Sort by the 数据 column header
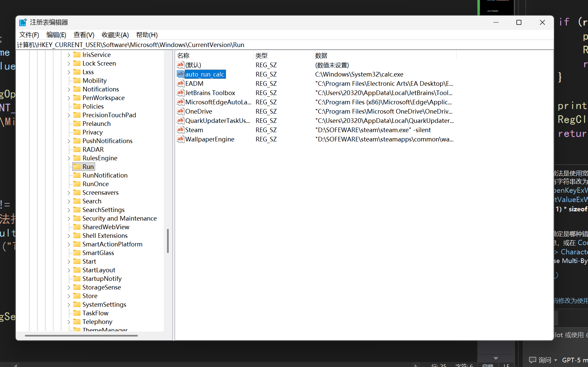The height and width of the screenshot is (367, 588). (x=384, y=55)
